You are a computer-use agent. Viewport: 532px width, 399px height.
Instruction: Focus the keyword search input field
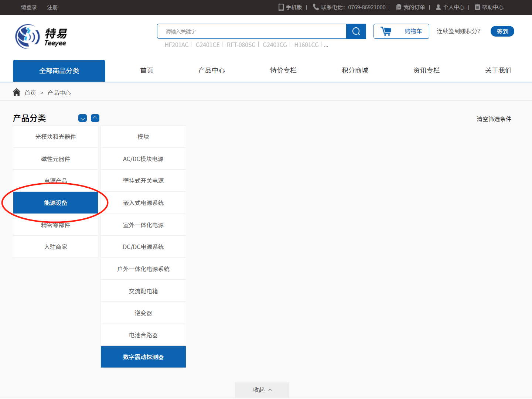pos(251,31)
